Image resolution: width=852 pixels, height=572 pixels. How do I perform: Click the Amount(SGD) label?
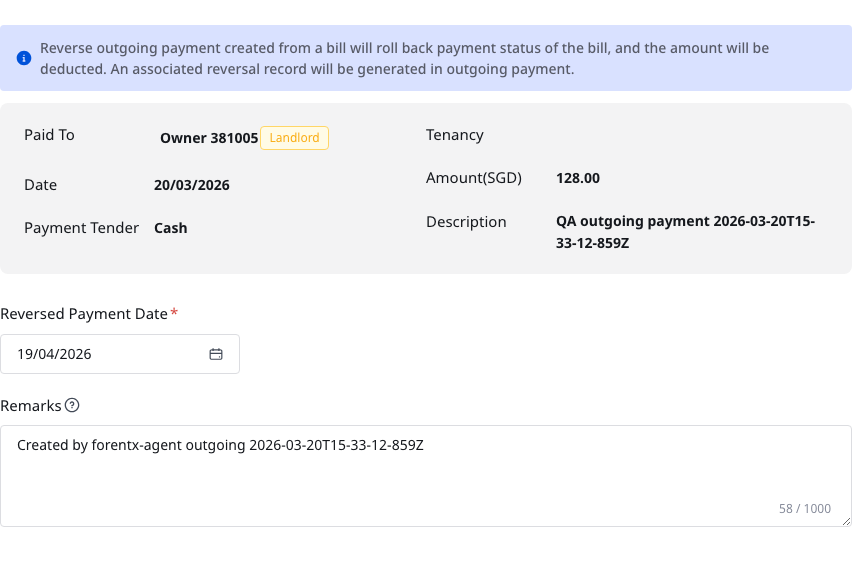click(x=474, y=178)
